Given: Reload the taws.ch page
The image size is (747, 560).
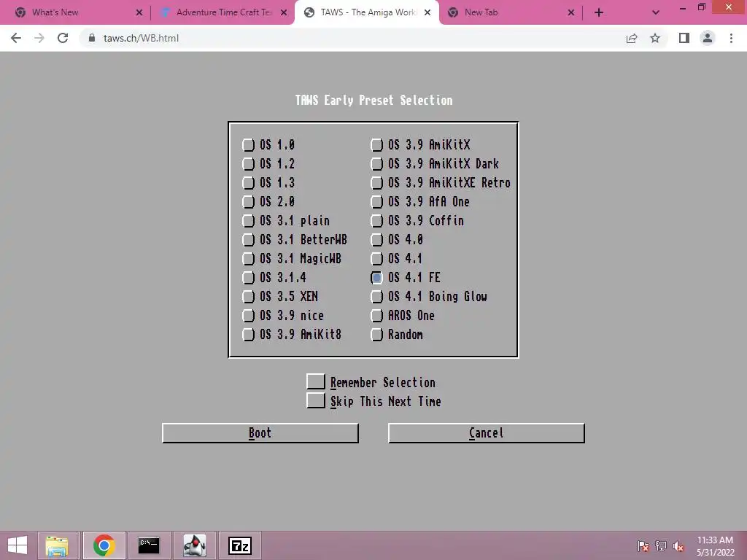Looking at the screenshot, I should click(63, 38).
